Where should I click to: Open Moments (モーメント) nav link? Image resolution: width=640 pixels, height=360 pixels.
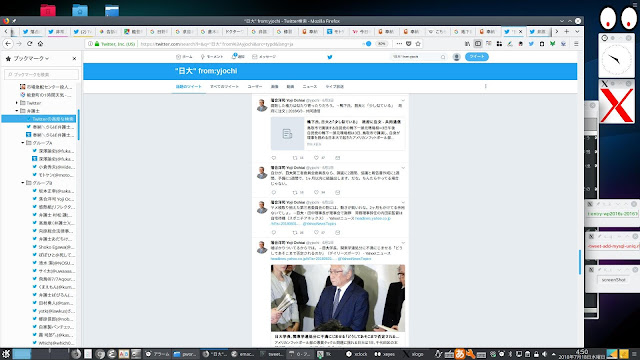pos(211,57)
